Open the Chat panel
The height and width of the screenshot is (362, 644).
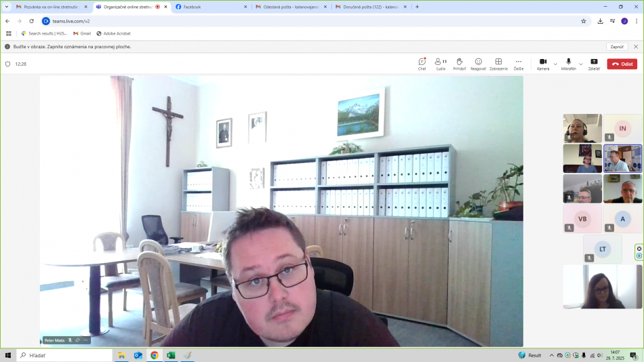[x=422, y=64]
